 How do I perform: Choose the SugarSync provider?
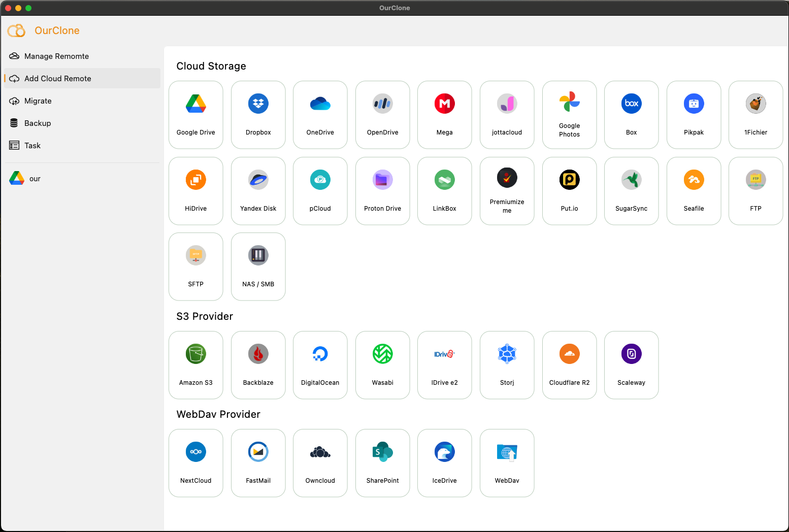(x=632, y=191)
